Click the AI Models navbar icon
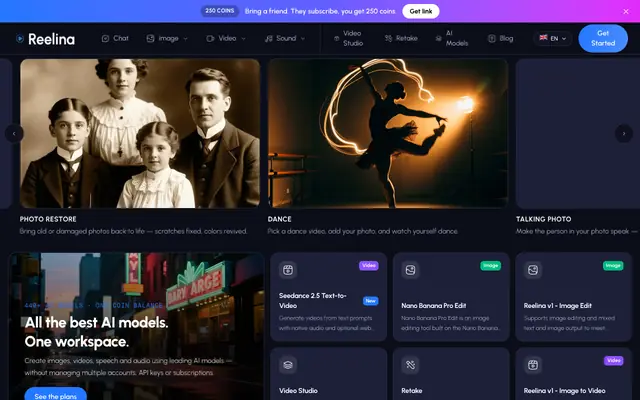This screenshot has height=400, width=640. pyautogui.click(x=438, y=38)
